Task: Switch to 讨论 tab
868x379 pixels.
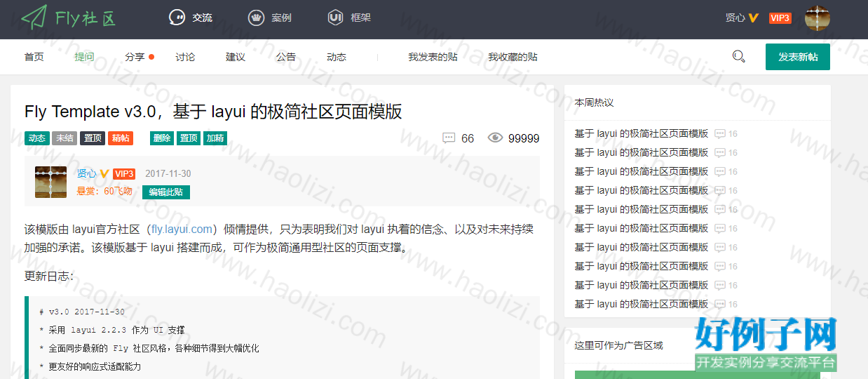Action: (185, 57)
